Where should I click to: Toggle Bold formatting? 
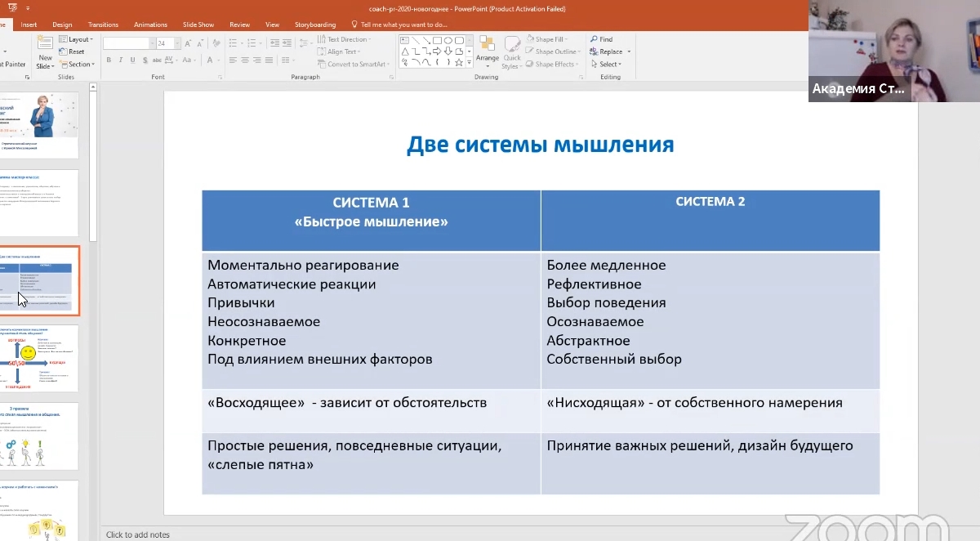click(109, 60)
